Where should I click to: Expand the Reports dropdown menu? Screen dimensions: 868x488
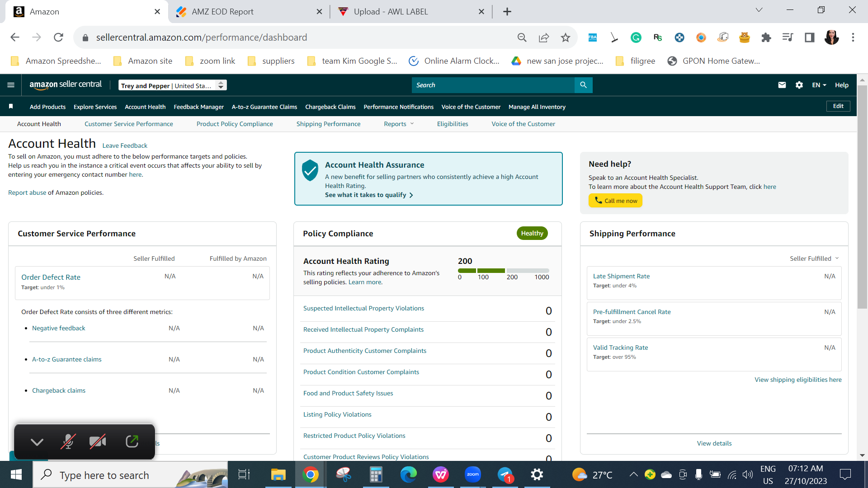point(399,124)
